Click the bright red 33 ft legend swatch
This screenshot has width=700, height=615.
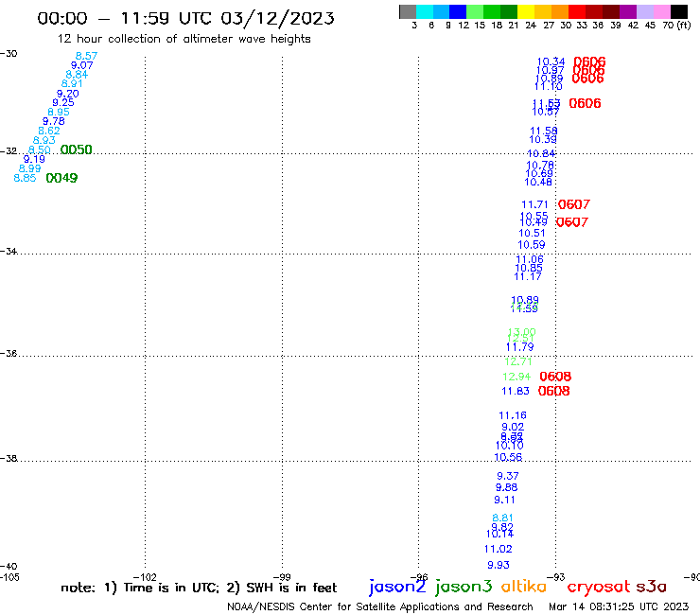pyautogui.click(x=576, y=11)
